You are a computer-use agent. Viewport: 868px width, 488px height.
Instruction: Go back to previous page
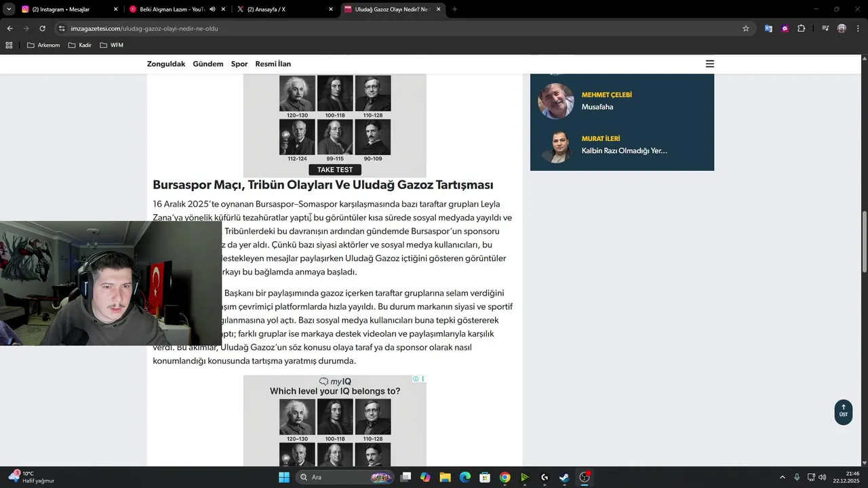click(9, 28)
